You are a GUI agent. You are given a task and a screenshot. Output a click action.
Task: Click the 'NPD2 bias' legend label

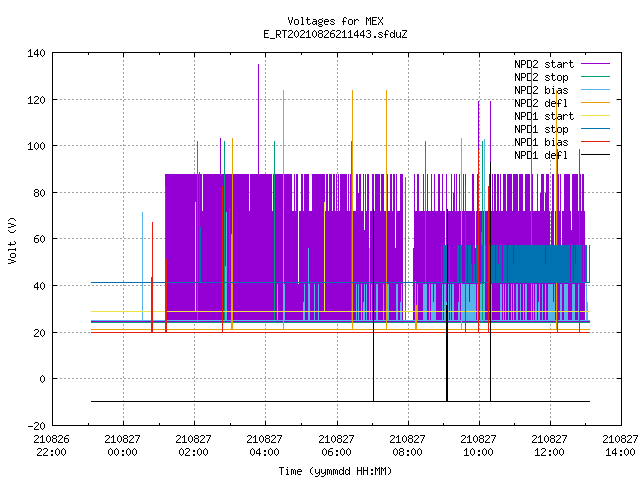(x=541, y=90)
